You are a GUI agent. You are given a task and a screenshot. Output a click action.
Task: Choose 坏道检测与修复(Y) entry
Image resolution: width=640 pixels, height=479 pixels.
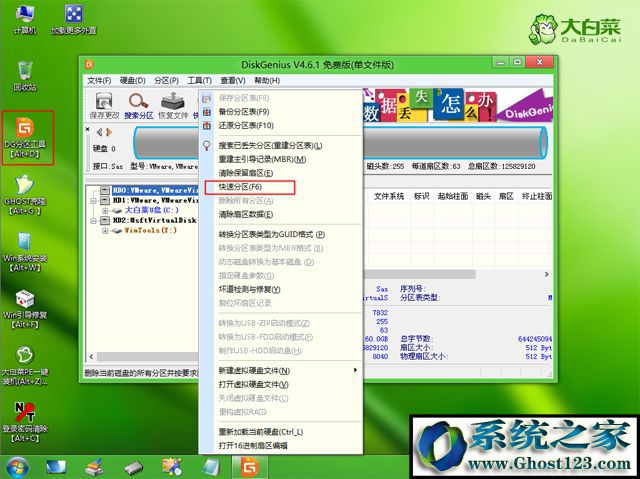[x=281, y=289]
